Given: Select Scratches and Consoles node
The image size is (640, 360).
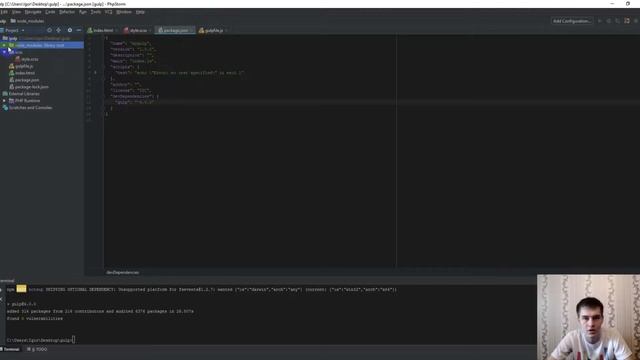Looking at the screenshot, I should pos(30,108).
